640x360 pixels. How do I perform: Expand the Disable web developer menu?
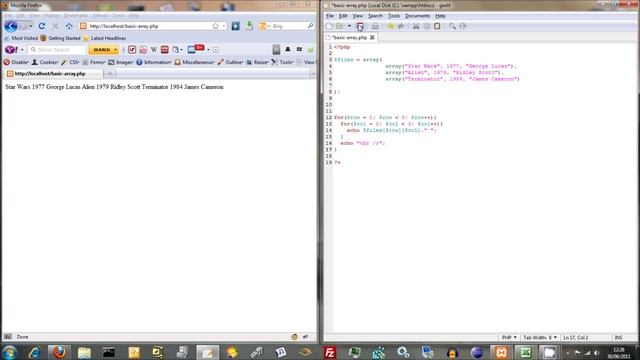(x=16, y=62)
